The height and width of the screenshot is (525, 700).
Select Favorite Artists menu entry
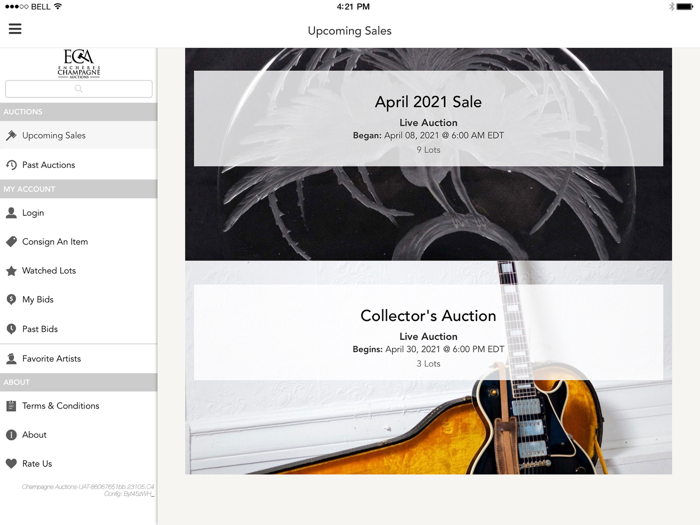click(x=79, y=358)
